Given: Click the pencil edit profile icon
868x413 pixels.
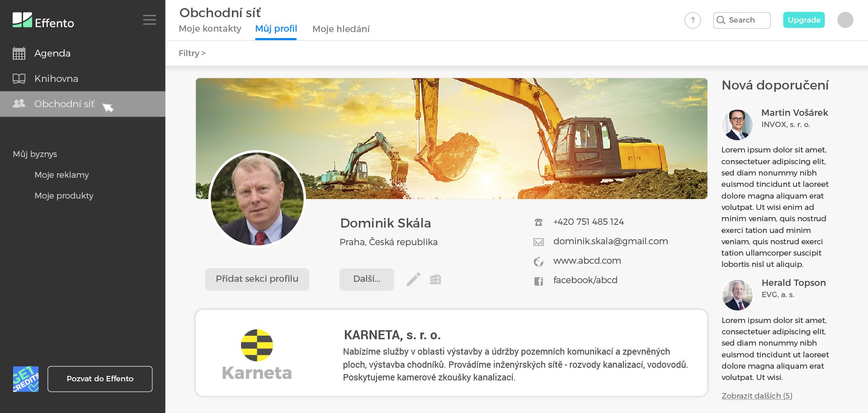Looking at the screenshot, I should 413,280.
